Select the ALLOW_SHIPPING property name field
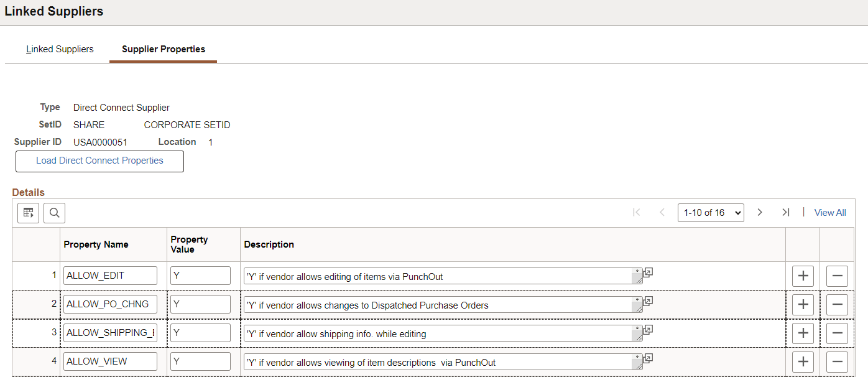 pyautogui.click(x=110, y=333)
